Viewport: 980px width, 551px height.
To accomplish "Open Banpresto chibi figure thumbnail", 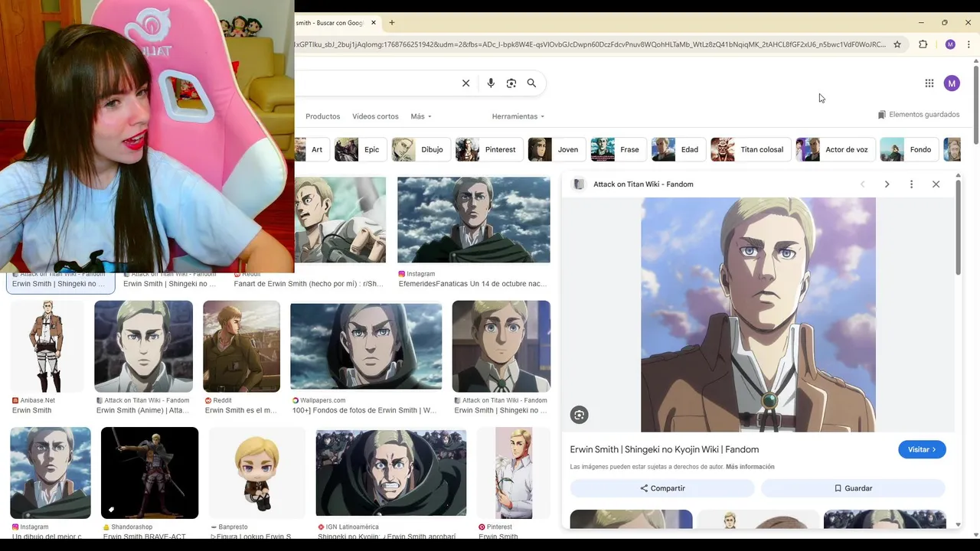I will [257, 473].
